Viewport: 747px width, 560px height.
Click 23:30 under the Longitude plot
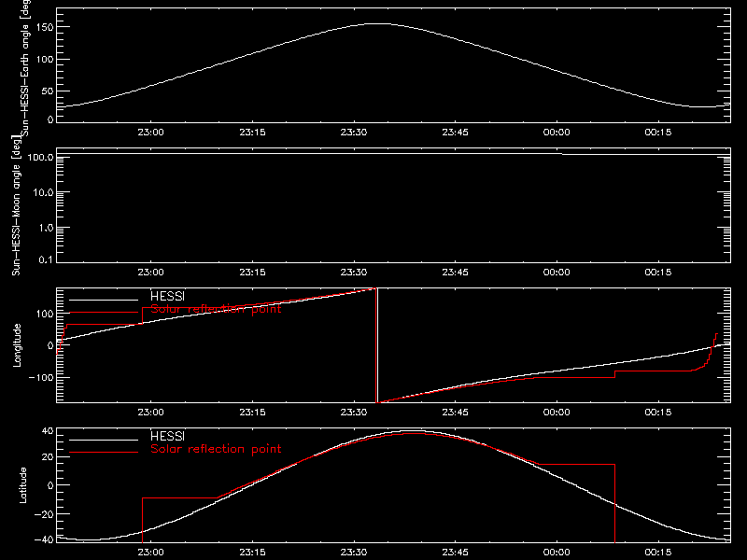point(354,412)
